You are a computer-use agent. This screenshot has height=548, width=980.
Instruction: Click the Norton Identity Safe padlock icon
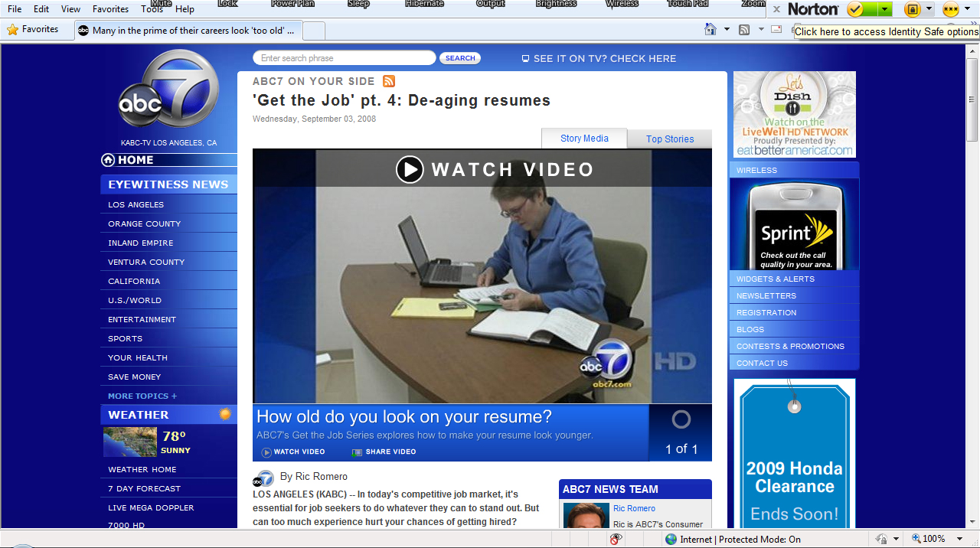pos(912,9)
